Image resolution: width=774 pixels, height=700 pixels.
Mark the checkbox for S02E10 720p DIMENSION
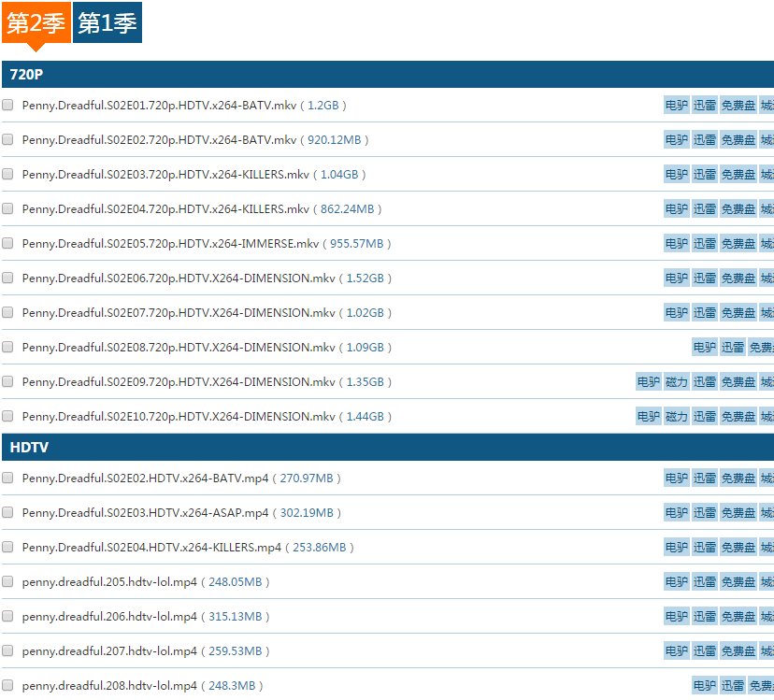pyautogui.click(x=8, y=416)
